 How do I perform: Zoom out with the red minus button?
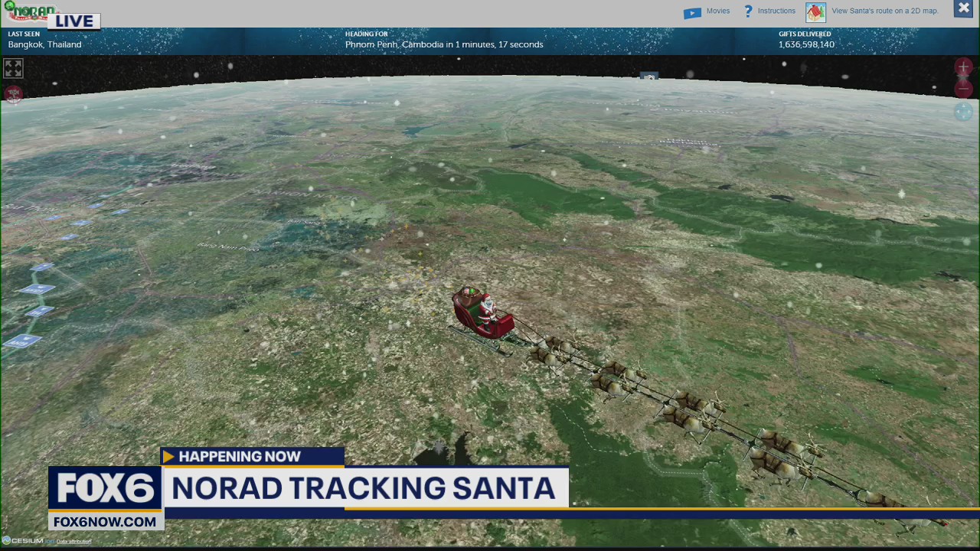click(x=963, y=89)
